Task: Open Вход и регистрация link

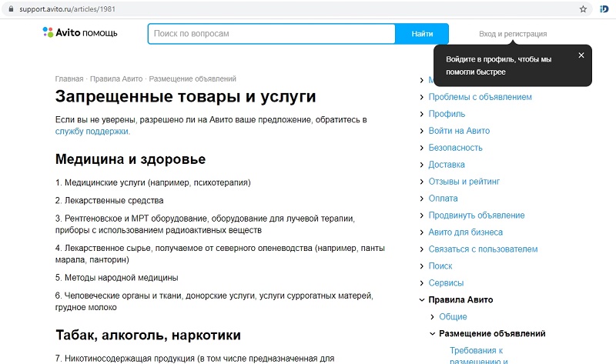Action: tap(513, 34)
